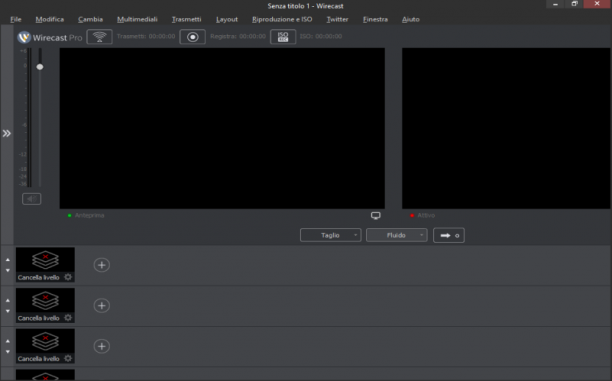This screenshot has width=612, height=381.
Task: Start recording with the record button
Action: click(192, 37)
